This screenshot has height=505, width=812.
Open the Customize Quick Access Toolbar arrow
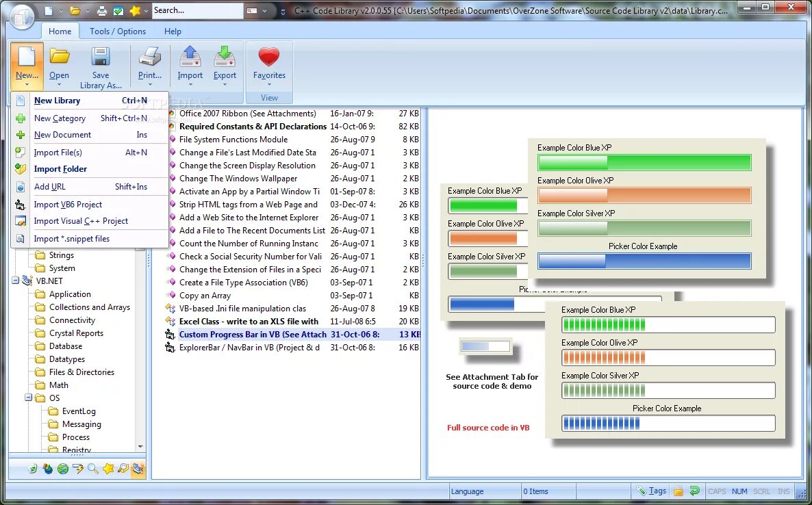click(283, 12)
